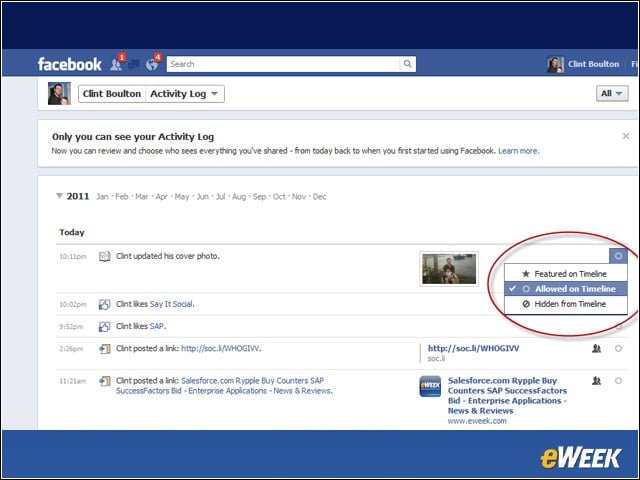Dismiss the Activity Log info banner
The height and width of the screenshot is (480, 640).
point(626,136)
